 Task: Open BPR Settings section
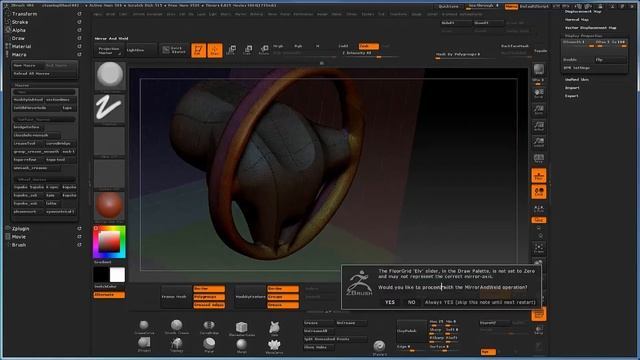pos(576,68)
